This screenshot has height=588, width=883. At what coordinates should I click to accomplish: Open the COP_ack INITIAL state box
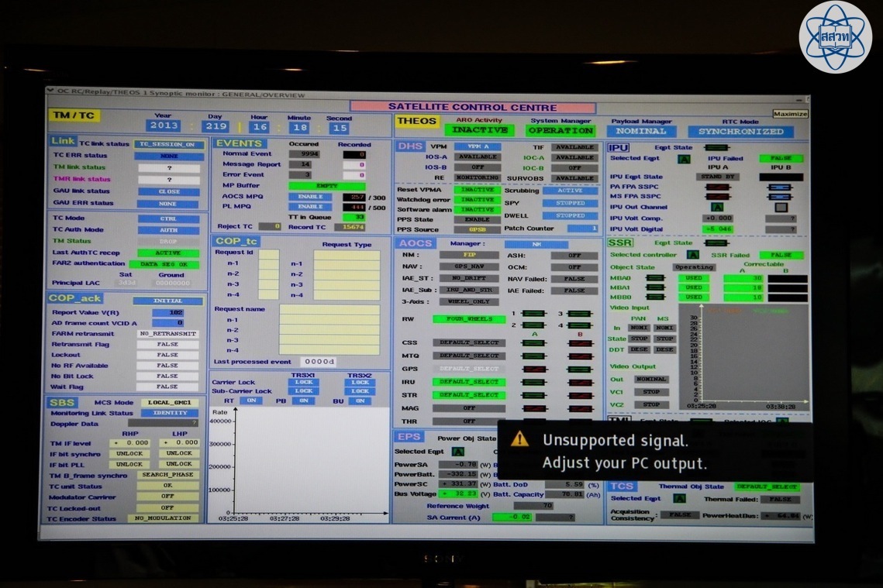tap(167, 301)
